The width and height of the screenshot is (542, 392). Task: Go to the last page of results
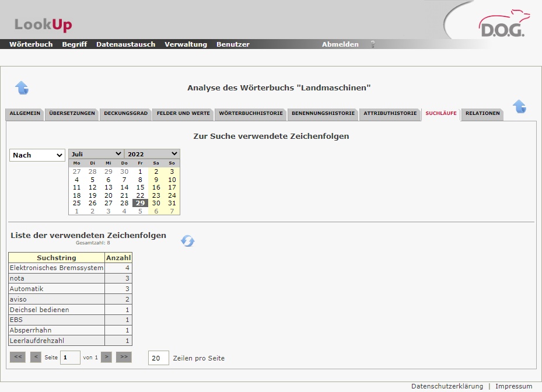(x=124, y=357)
